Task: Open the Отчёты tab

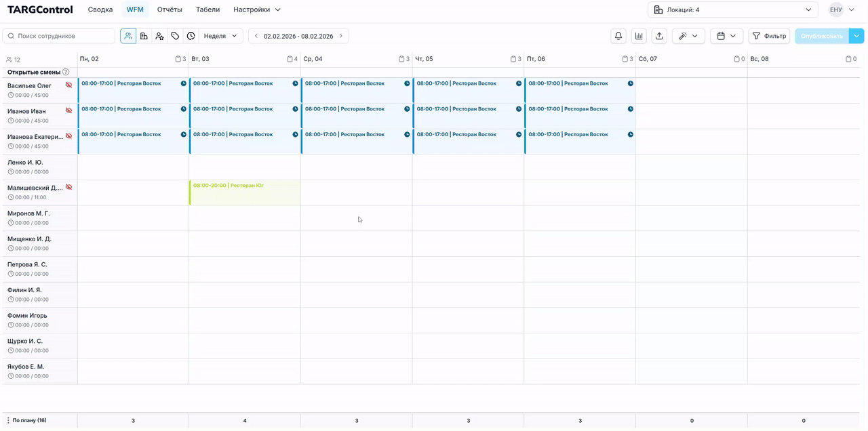Action: coord(170,9)
